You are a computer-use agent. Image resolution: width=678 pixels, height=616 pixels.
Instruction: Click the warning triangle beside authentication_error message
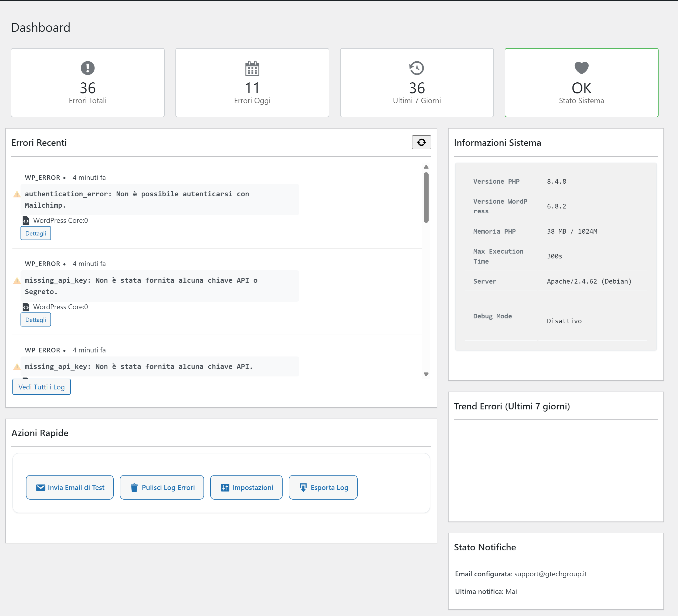17,194
